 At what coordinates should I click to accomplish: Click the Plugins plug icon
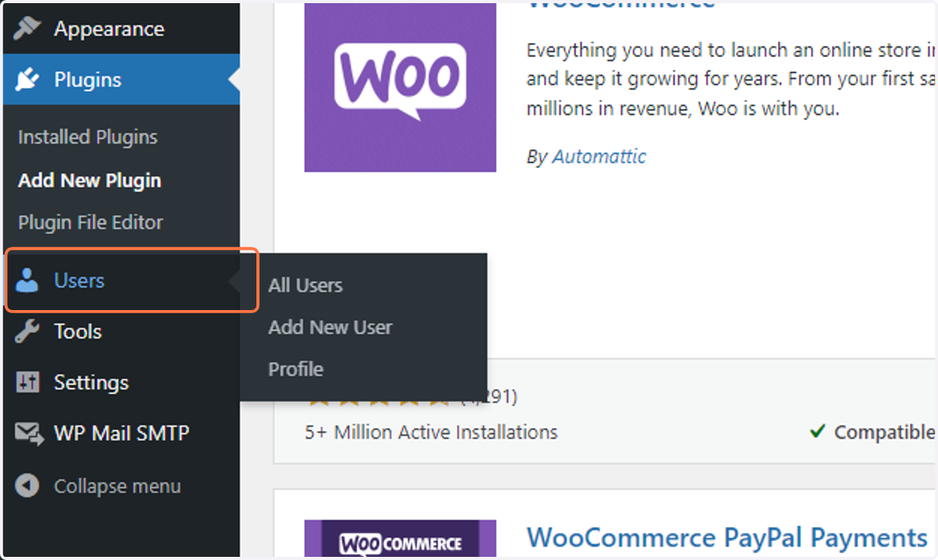tap(27, 80)
